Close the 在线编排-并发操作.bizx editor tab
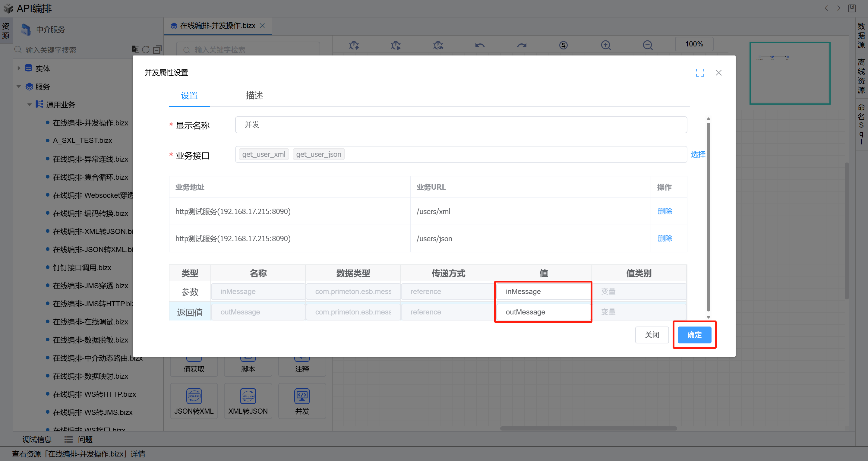The height and width of the screenshot is (461, 868). click(262, 26)
